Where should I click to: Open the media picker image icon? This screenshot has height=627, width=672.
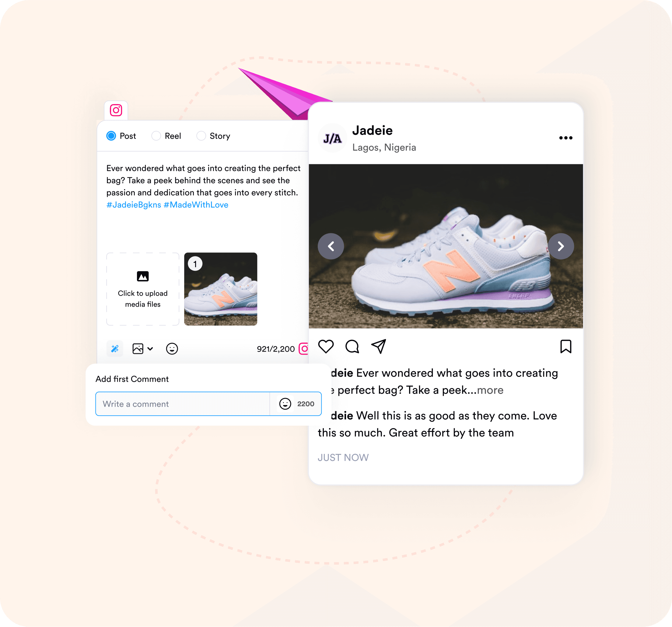[138, 349]
